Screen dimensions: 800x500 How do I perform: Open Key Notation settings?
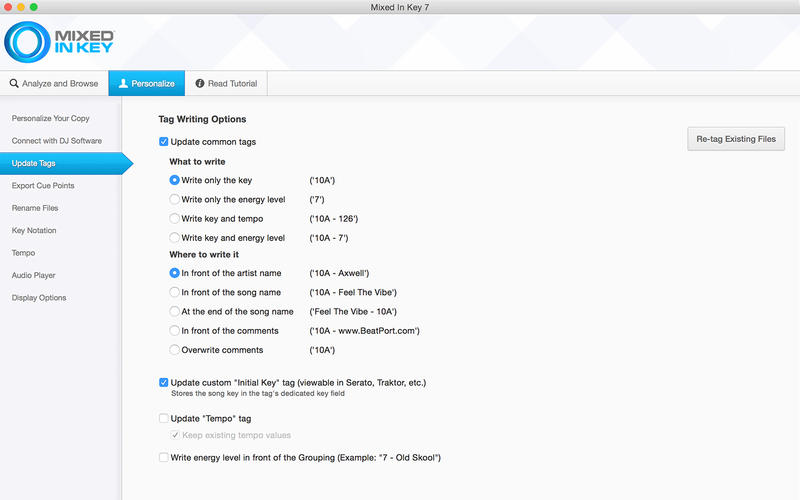[34, 231]
